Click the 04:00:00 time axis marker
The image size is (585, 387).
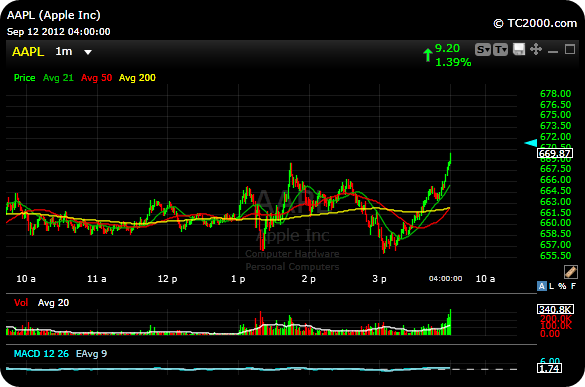click(445, 278)
